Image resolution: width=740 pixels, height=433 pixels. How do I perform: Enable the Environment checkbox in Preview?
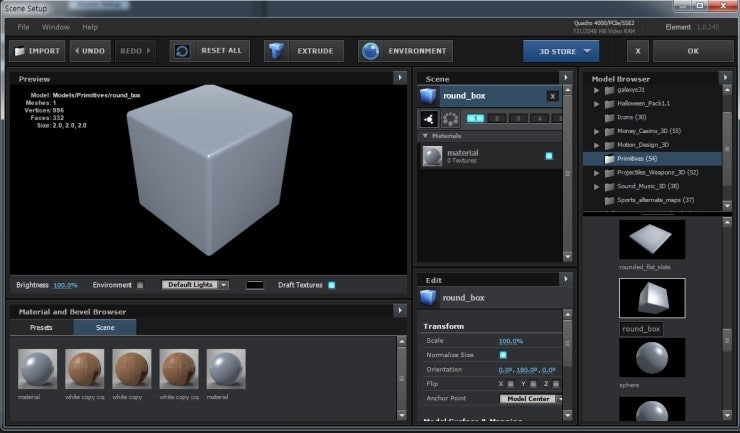pos(140,285)
